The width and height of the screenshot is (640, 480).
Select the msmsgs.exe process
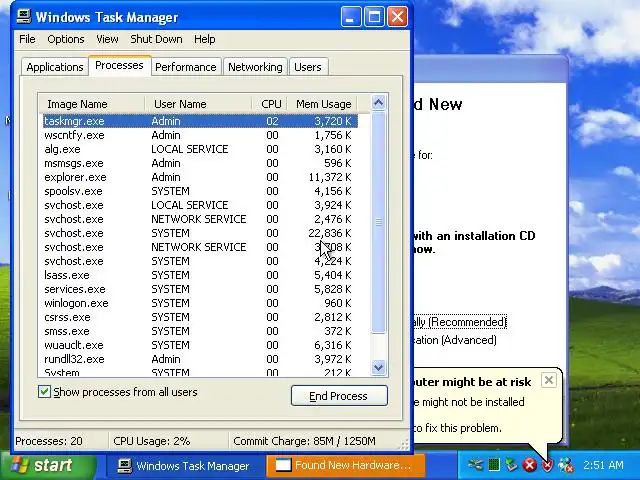[x=200, y=163]
